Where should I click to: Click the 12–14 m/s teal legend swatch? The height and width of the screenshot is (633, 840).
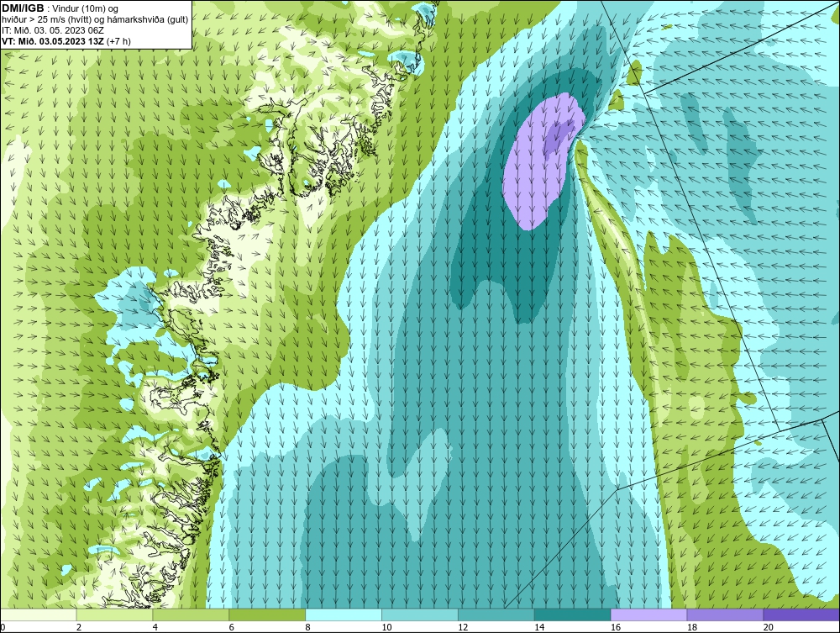pyautogui.click(x=496, y=615)
